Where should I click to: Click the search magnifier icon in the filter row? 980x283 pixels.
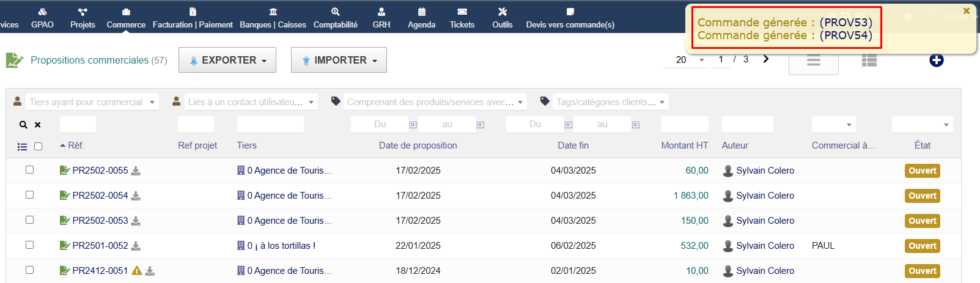tap(23, 125)
